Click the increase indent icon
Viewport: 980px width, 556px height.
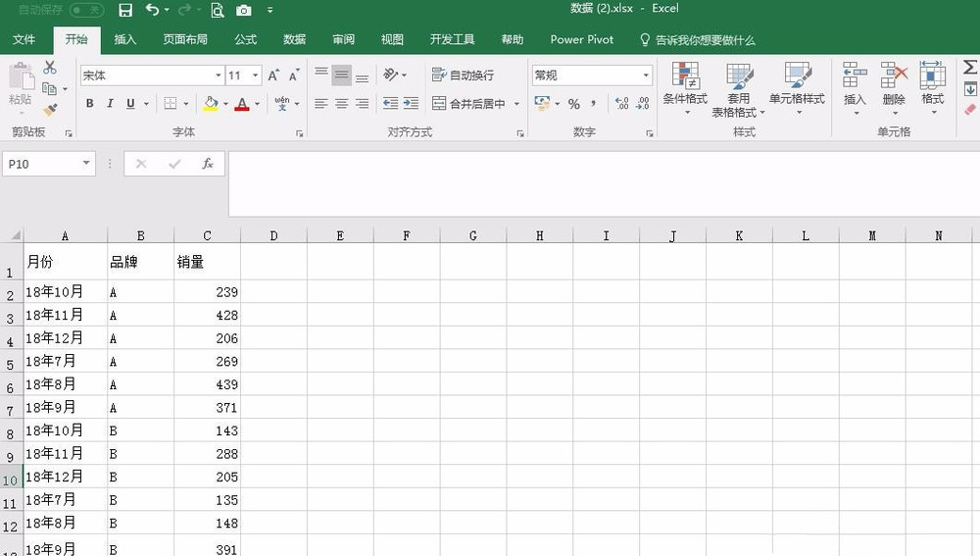411,104
